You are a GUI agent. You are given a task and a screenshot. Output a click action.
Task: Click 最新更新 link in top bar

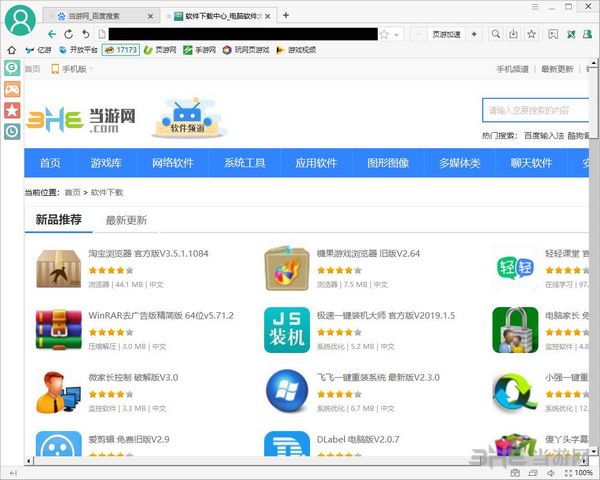pos(557,69)
